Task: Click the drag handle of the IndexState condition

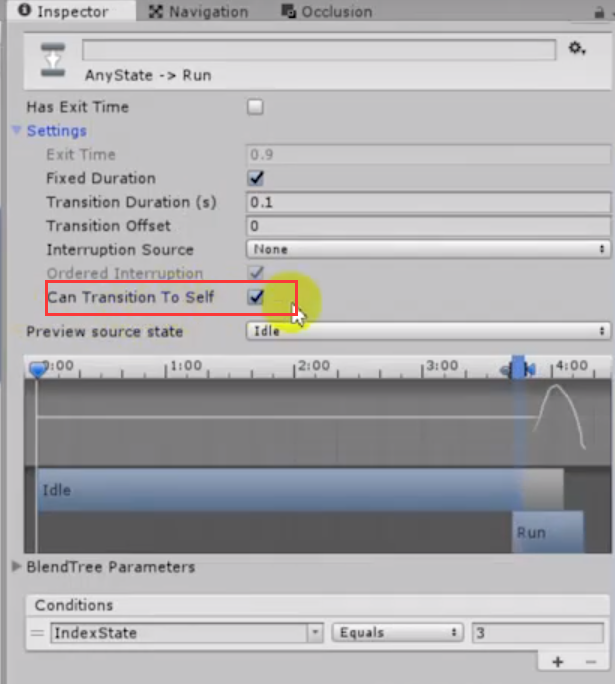Action: 38,633
